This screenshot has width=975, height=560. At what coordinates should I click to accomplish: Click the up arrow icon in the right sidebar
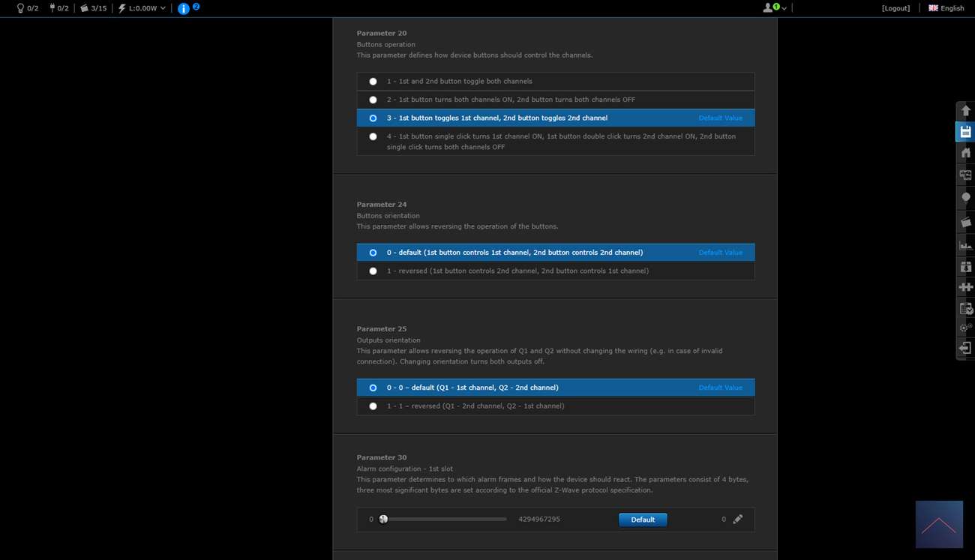coord(965,110)
